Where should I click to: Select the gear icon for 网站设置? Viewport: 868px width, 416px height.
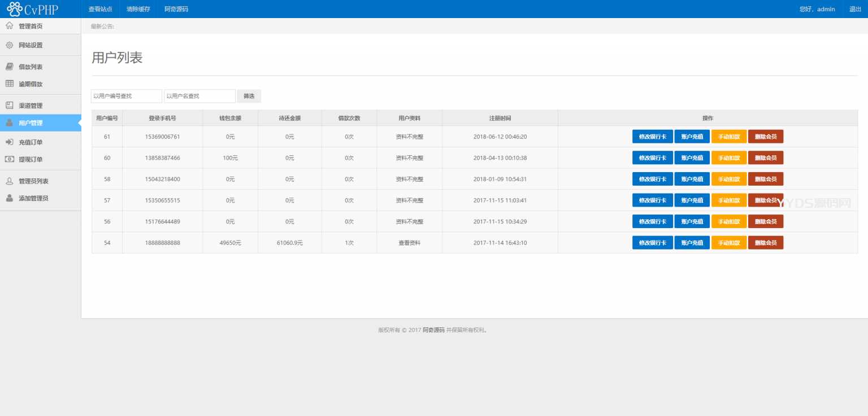pos(9,45)
